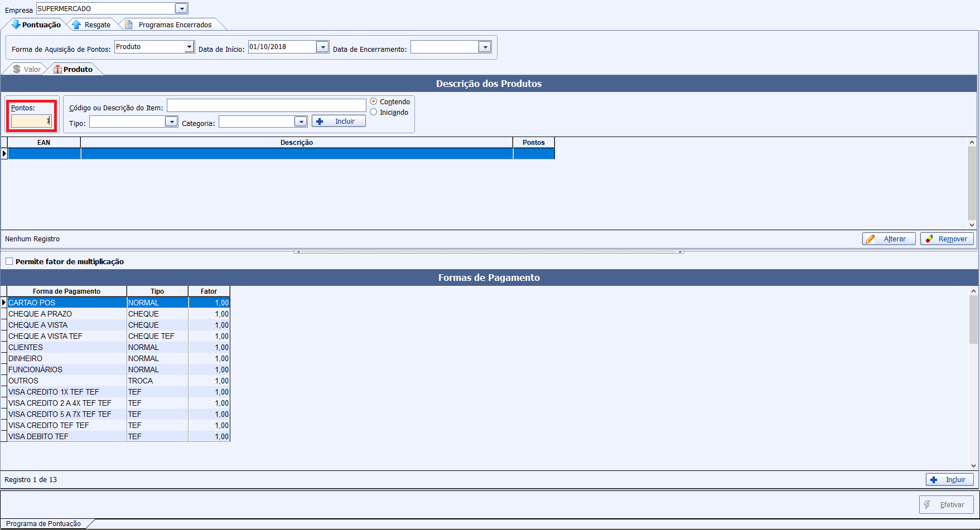Click the gift icon on Produto tab

pyautogui.click(x=57, y=69)
